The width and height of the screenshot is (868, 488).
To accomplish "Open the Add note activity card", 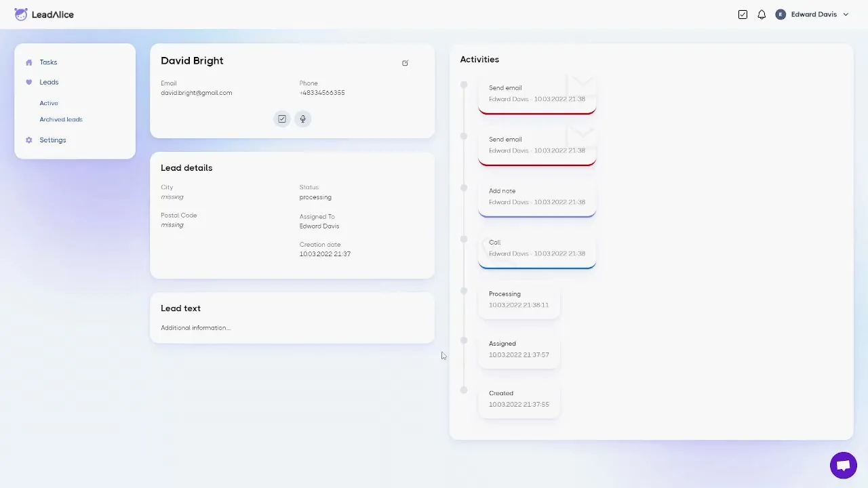I will coord(537,197).
